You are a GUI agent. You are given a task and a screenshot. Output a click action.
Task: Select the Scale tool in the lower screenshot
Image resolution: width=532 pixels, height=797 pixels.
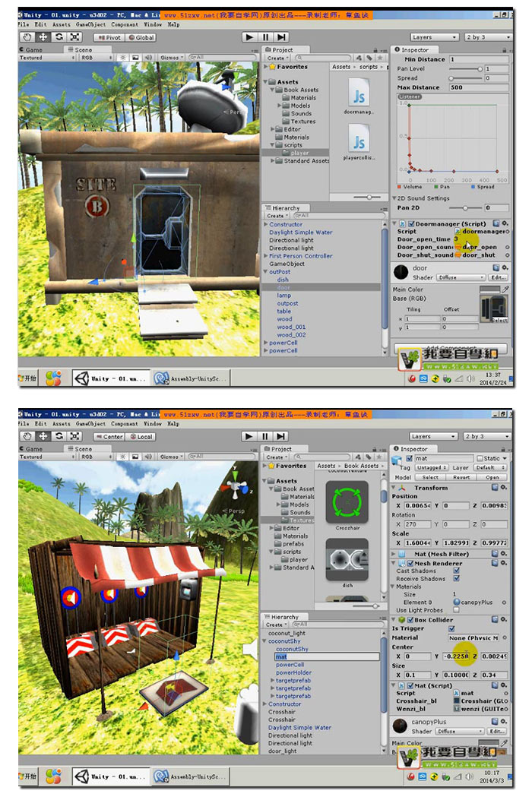click(x=74, y=436)
